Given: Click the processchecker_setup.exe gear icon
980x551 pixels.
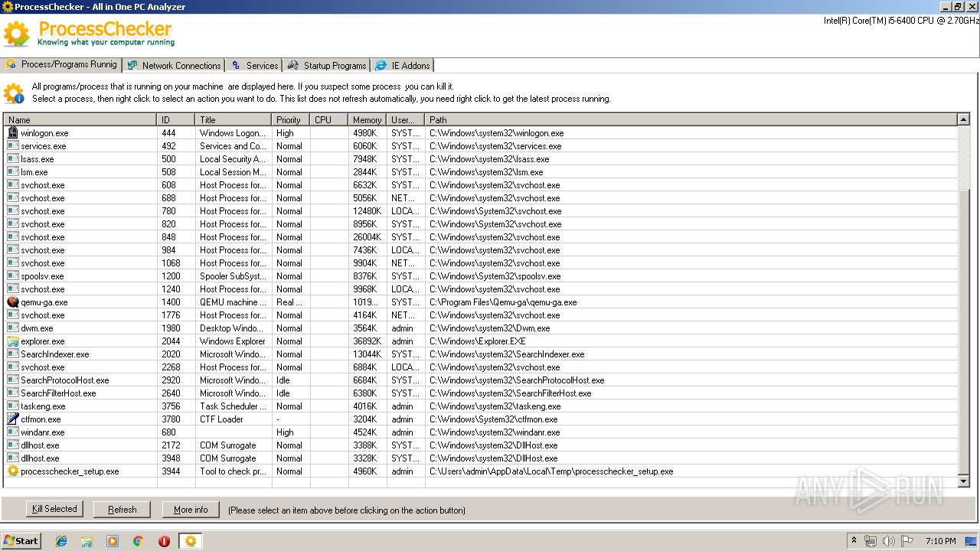Looking at the screenshot, I should coord(12,471).
